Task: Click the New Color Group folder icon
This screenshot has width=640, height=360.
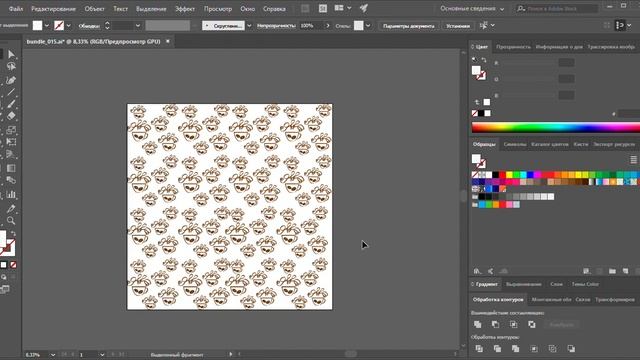Action: coord(612,271)
